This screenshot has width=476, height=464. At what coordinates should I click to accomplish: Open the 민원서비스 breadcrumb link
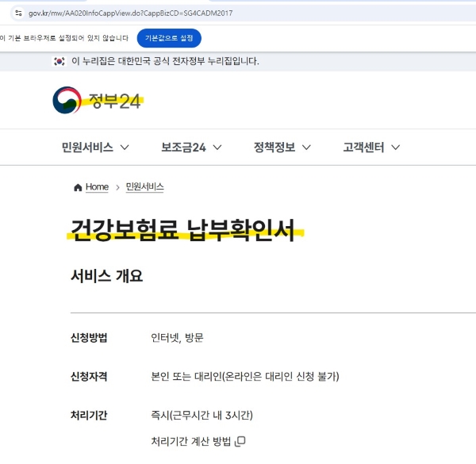pos(145,187)
